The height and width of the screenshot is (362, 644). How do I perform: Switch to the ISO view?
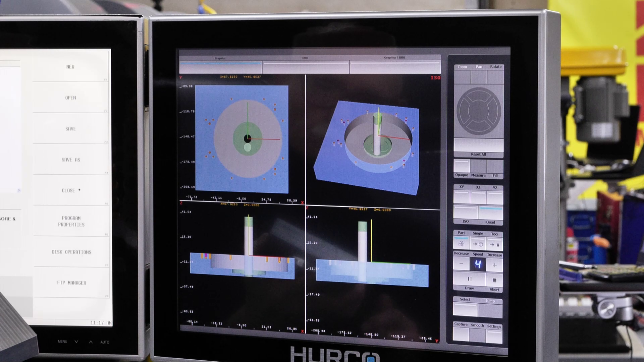click(465, 213)
